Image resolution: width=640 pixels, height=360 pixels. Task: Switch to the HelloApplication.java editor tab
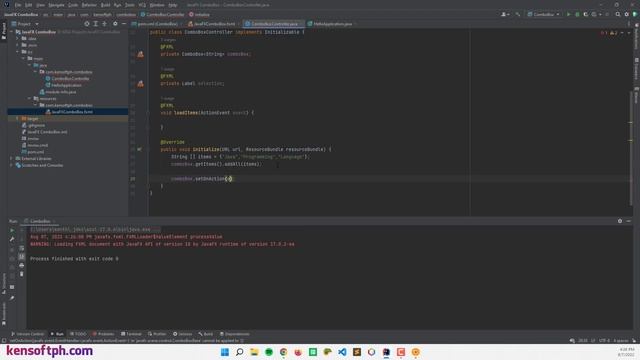coord(332,24)
